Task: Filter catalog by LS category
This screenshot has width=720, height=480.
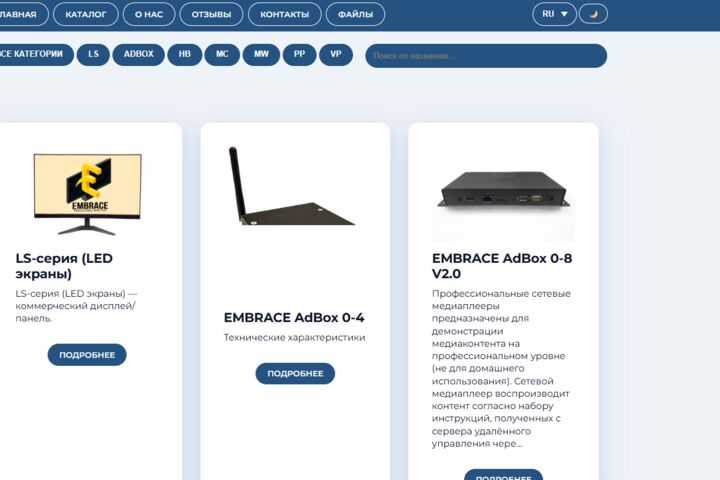Action: 93,54
